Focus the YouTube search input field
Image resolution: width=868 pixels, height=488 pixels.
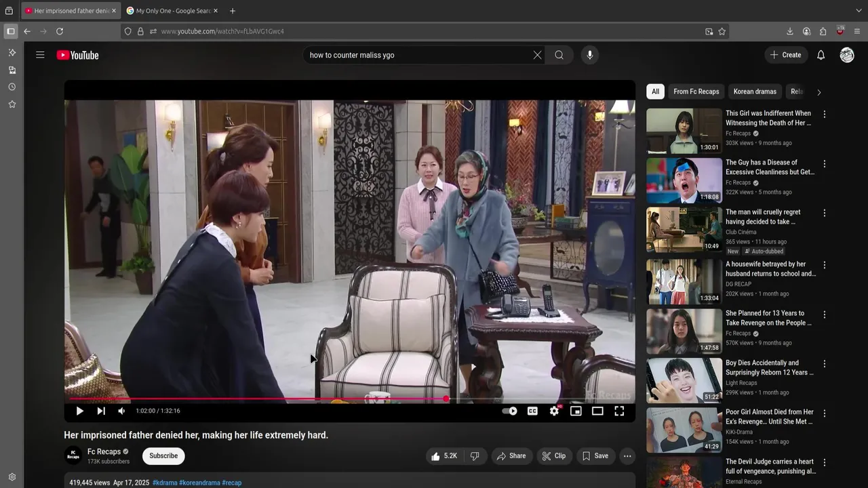[x=417, y=55]
